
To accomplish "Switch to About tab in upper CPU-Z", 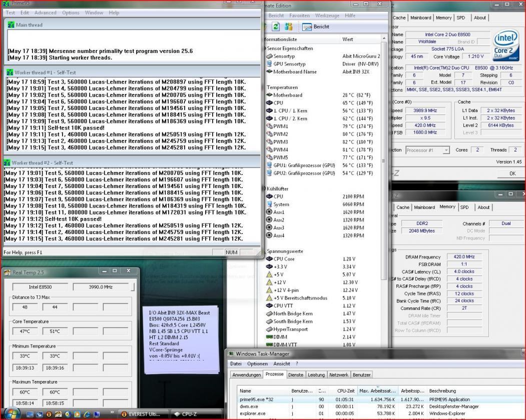I will point(480,18).
